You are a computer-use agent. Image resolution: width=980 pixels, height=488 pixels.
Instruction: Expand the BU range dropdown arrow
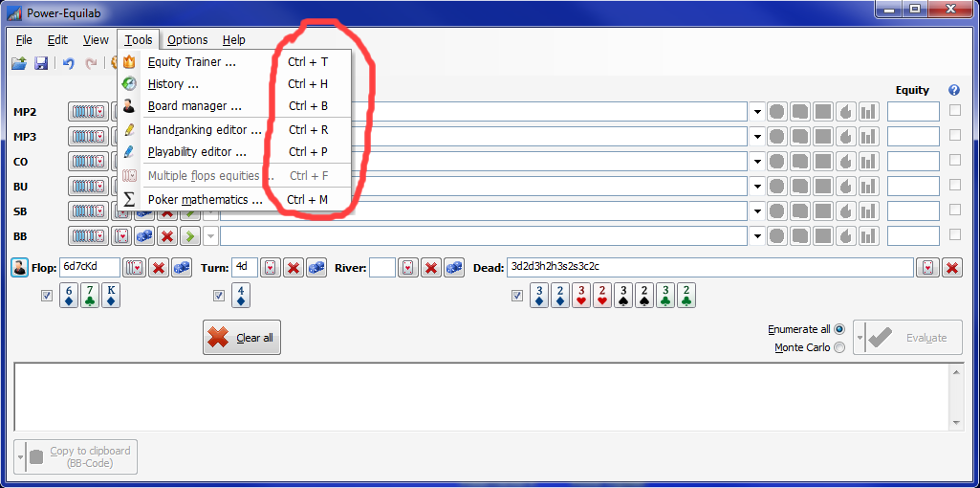(x=757, y=187)
